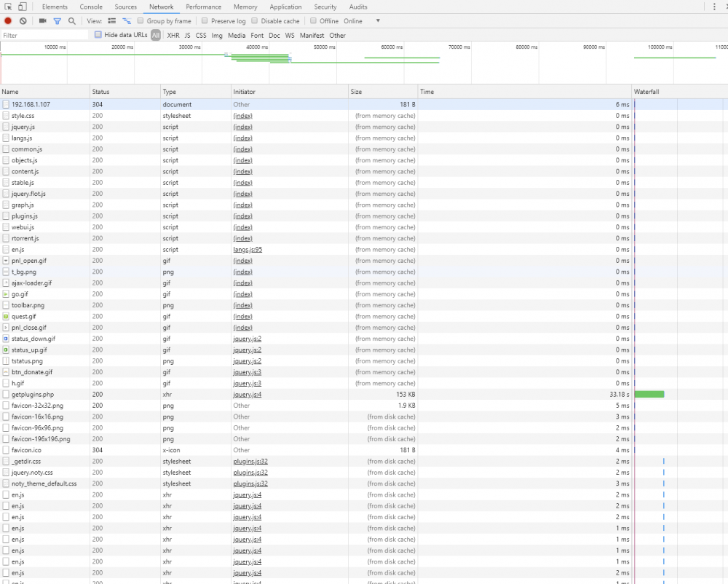Open langs.js:95 initiator link for en.js
728x584 pixels.
(248, 250)
